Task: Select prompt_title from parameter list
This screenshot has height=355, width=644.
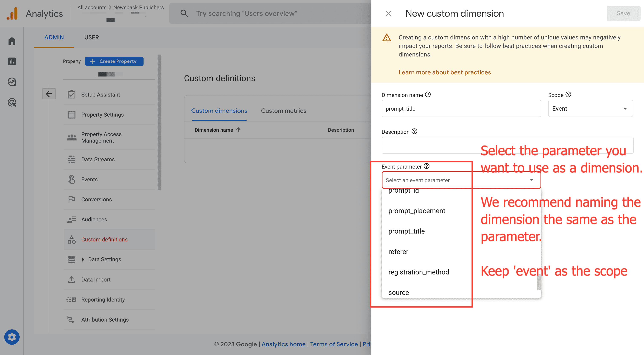Action: point(407,231)
